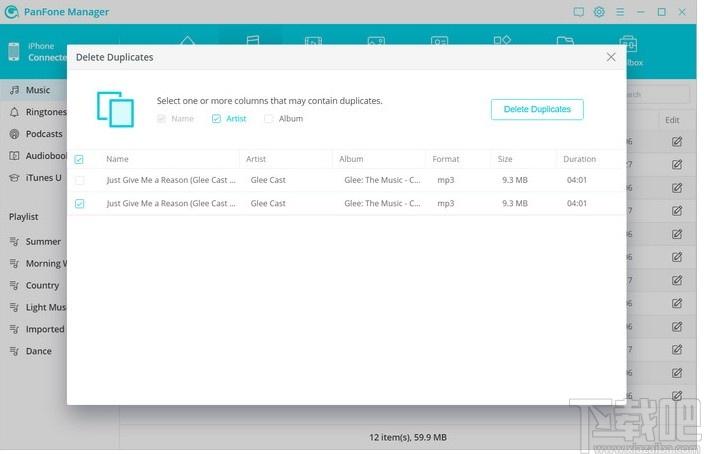Image resolution: width=704 pixels, height=454 pixels.
Task: Sort by the Album column header
Action: [x=351, y=159]
